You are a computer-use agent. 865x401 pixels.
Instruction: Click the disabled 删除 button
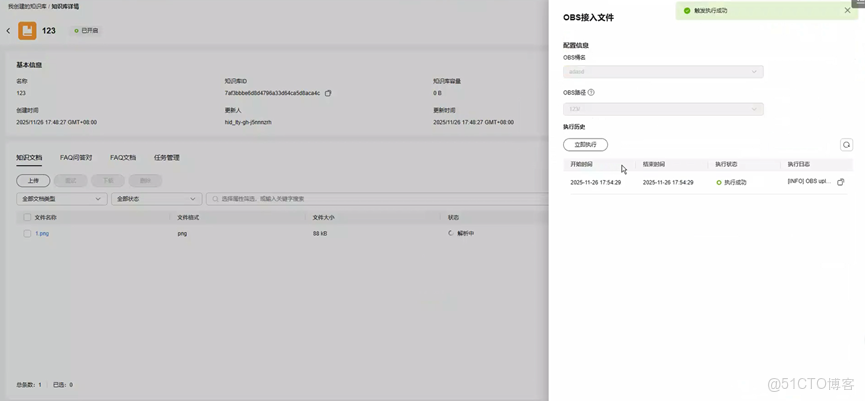145,180
